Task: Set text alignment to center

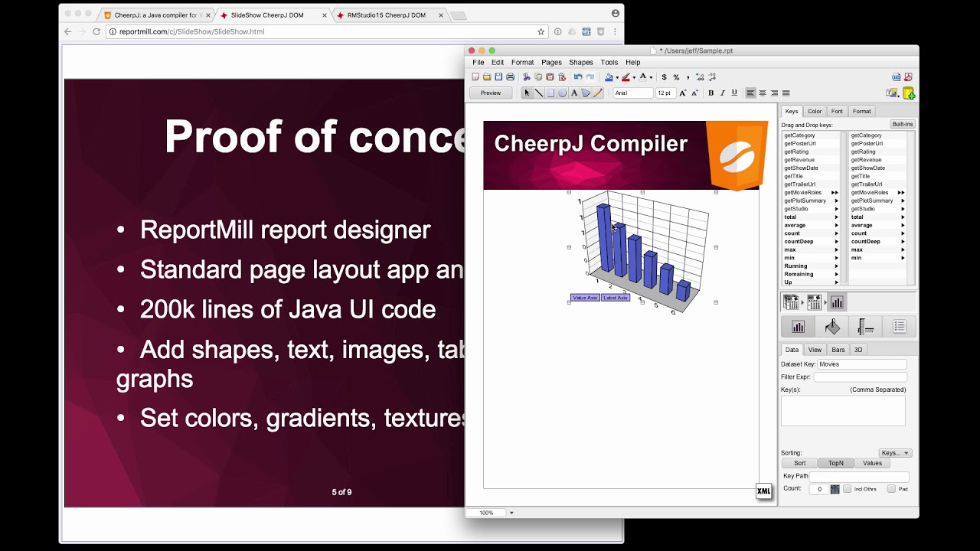Action: pyautogui.click(x=763, y=93)
